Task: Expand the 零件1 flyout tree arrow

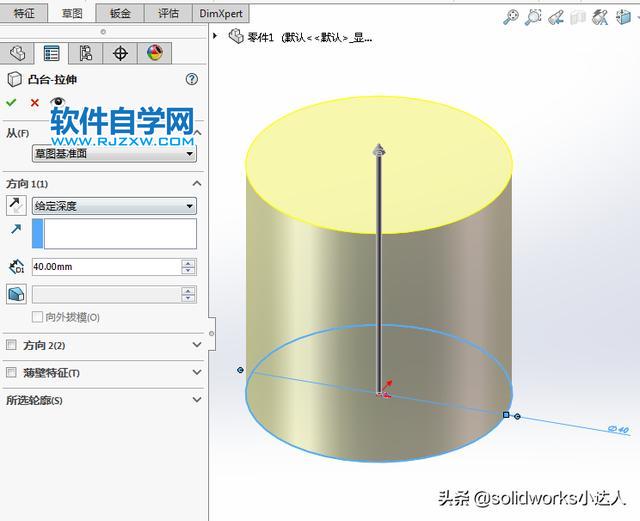Action: point(215,36)
